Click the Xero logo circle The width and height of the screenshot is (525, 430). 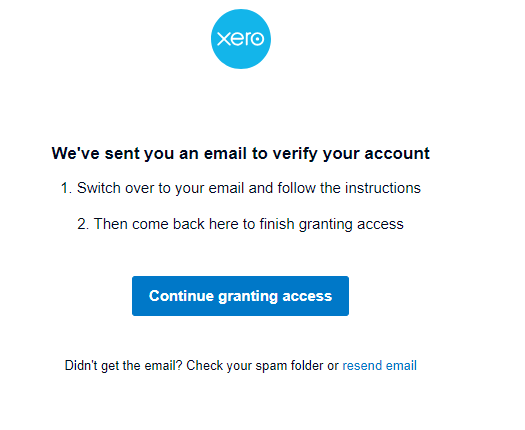coord(241,39)
